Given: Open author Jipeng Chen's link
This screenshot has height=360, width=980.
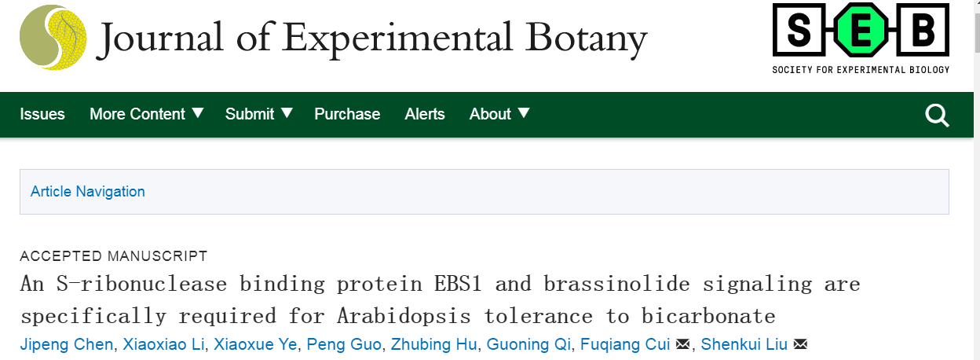Looking at the screenshot, I should tap(66, 344).
